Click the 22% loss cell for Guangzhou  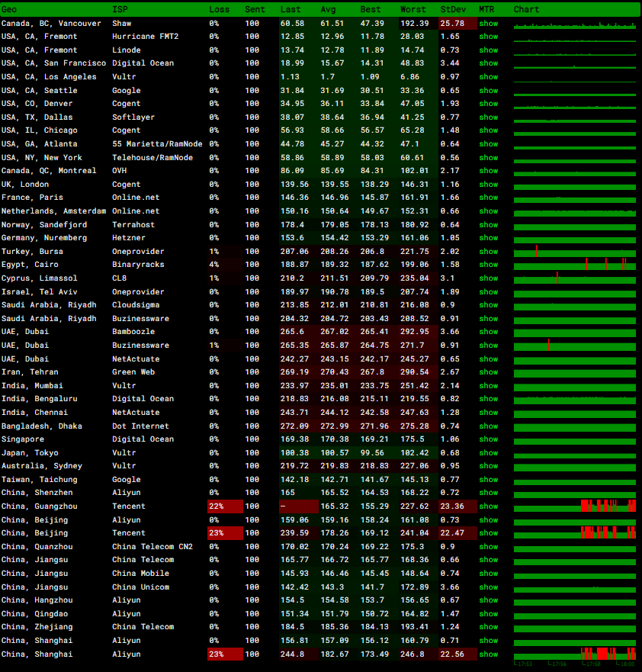tap(225, 506)
